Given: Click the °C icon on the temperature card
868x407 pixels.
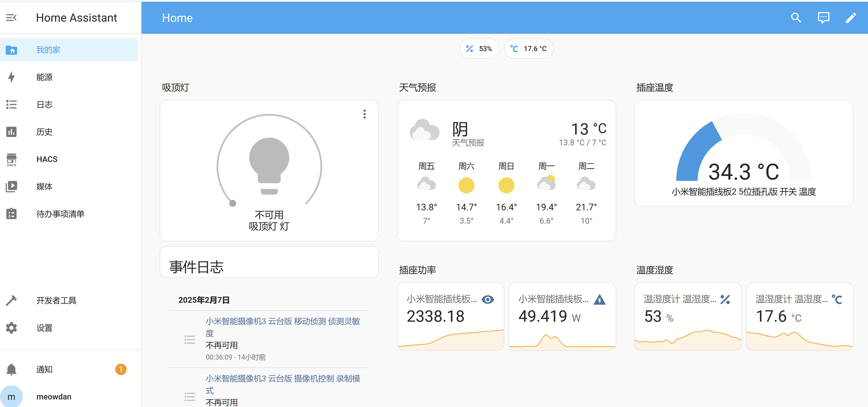Looking at the screenshot, I should [x=837, y=299].
